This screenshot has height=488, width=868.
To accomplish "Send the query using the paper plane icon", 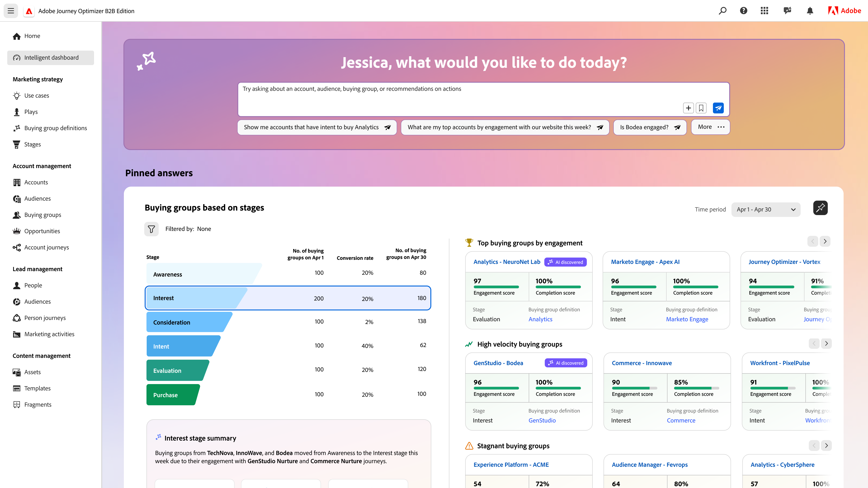I will pos(718,108).
